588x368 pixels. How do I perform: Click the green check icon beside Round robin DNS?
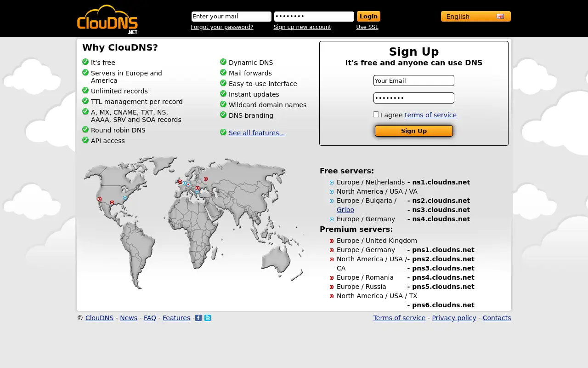(x=85, y=129)
